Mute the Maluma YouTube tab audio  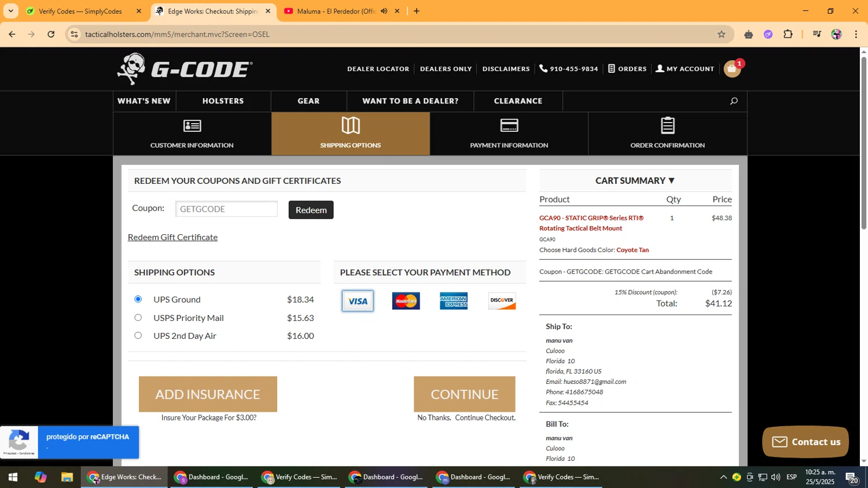tap(384, 11)
